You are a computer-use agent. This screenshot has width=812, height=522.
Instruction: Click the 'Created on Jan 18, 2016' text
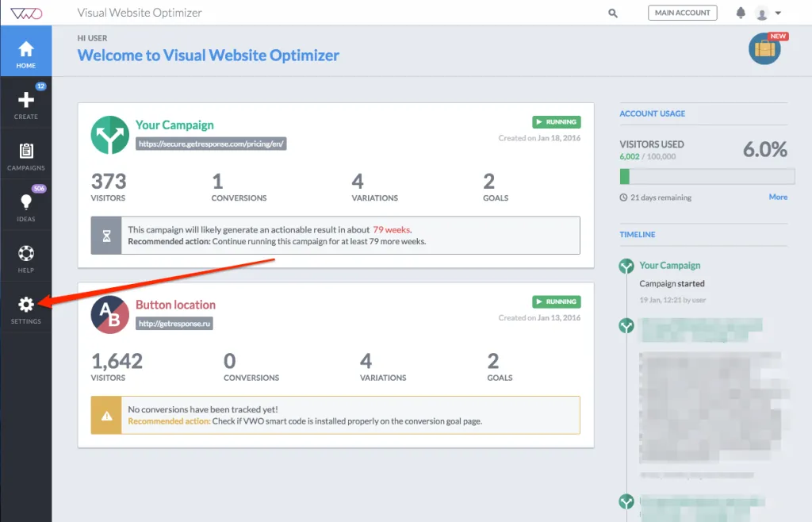click(539, 138)
